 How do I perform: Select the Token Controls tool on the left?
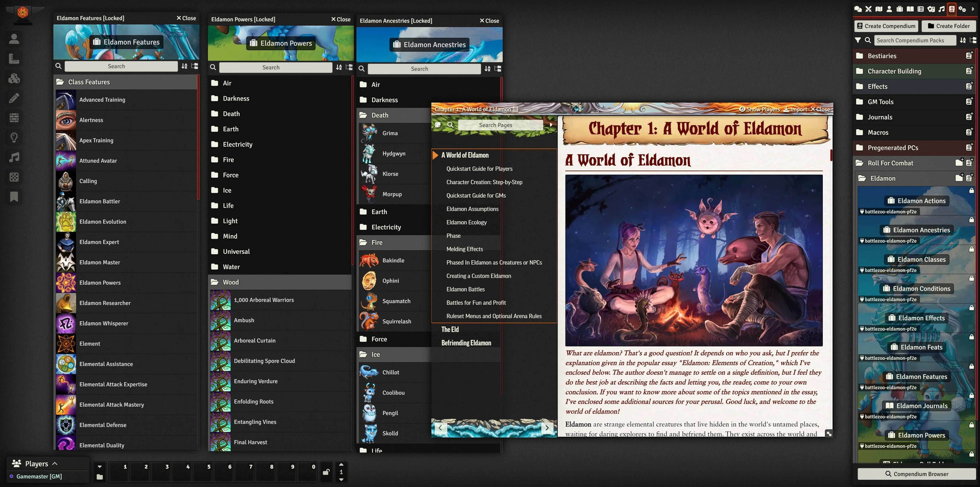[14, 38]
